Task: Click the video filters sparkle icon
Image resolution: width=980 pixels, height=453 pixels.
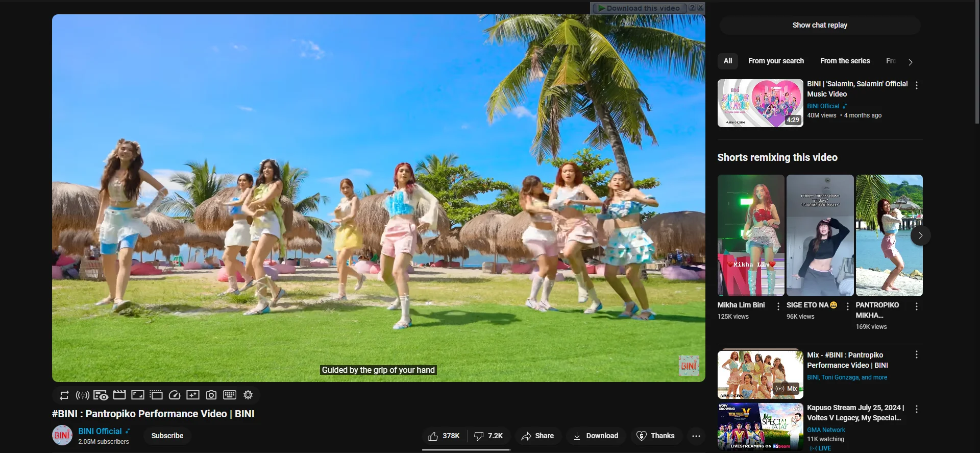Action: pos(193,395)
